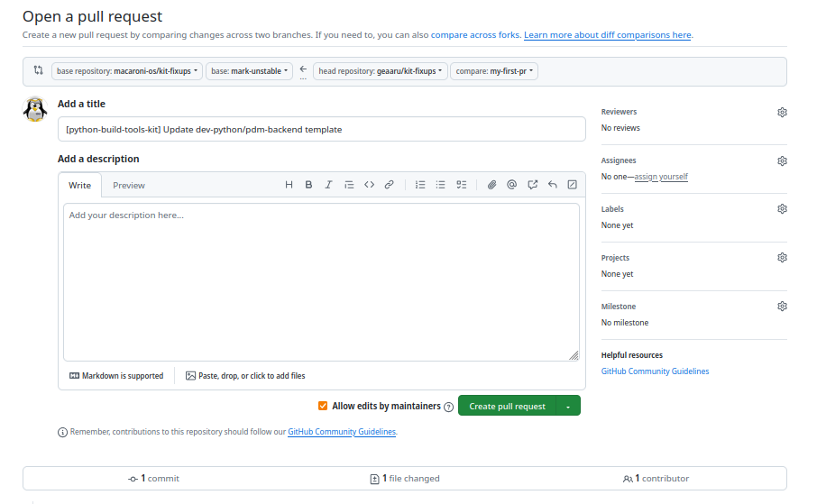View the 1 commit summary
This screenshot has height=504, width=817.
(x=153, y=479)
